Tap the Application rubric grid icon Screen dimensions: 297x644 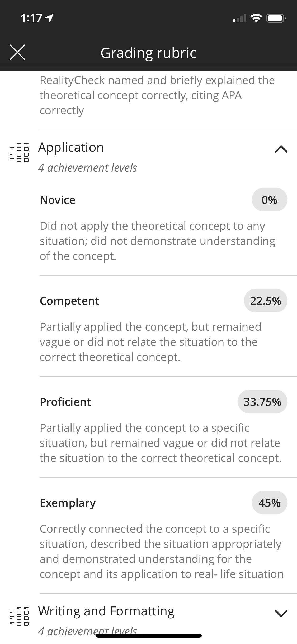coord(19,153)
